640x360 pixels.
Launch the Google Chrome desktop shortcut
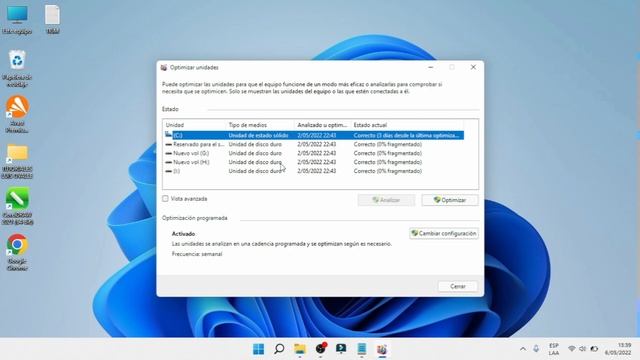[17, 252]
